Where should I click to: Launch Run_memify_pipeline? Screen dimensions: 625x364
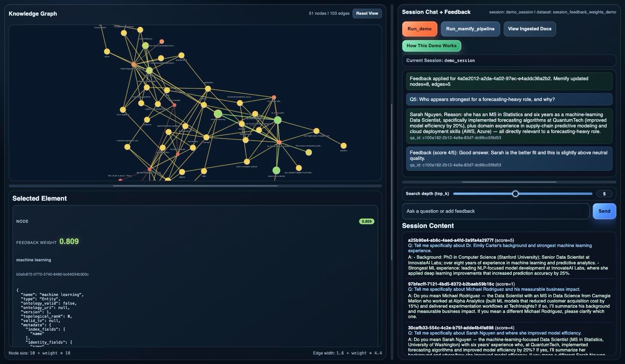[x=470, y=29]
